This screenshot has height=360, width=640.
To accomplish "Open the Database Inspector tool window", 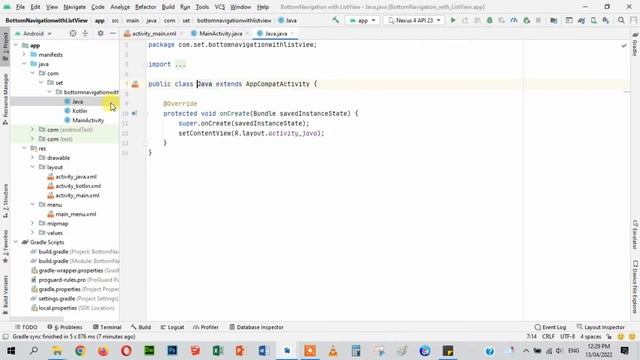I will tap(256, 327).
